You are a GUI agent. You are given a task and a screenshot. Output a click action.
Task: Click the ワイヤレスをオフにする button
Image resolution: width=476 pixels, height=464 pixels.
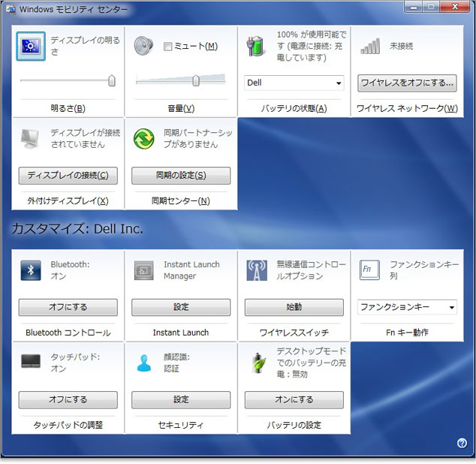[407, 83]
